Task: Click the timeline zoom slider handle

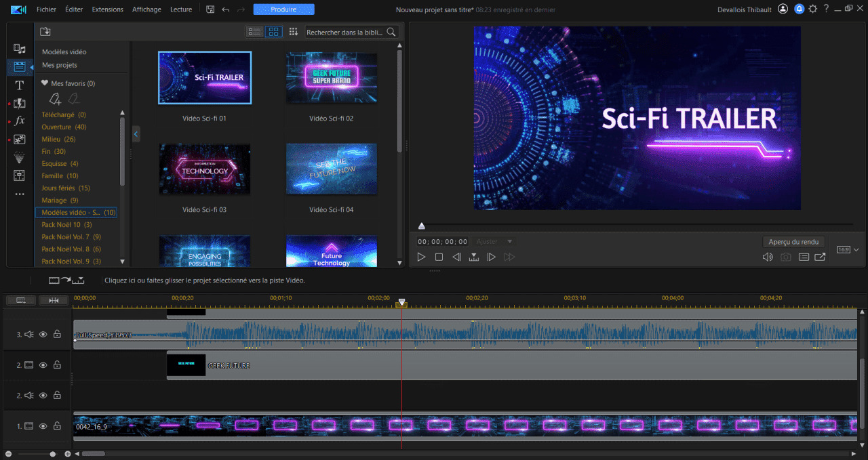Action: (x=53, y=454)
